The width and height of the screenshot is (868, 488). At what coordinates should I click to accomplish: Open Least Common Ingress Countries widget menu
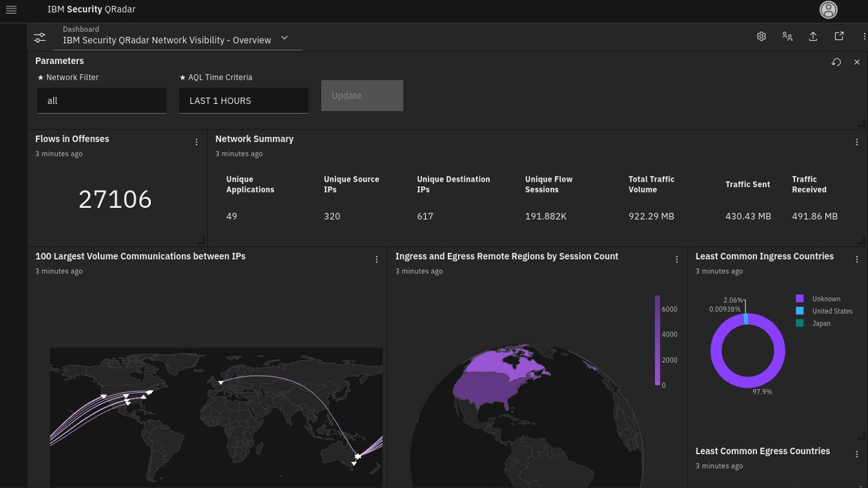click(857, 259)
